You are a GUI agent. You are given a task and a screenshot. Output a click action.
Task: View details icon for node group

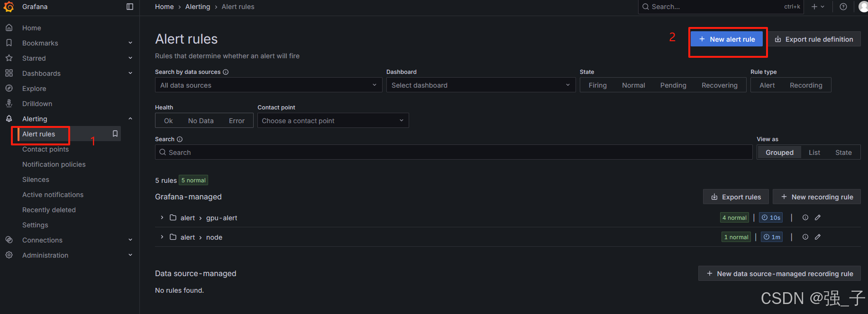click(805, 237)
